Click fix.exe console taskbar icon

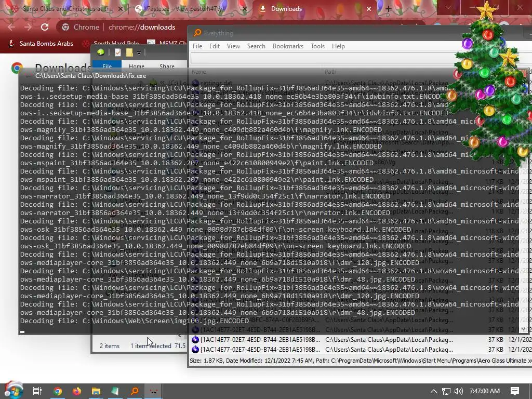click(154, 391)
